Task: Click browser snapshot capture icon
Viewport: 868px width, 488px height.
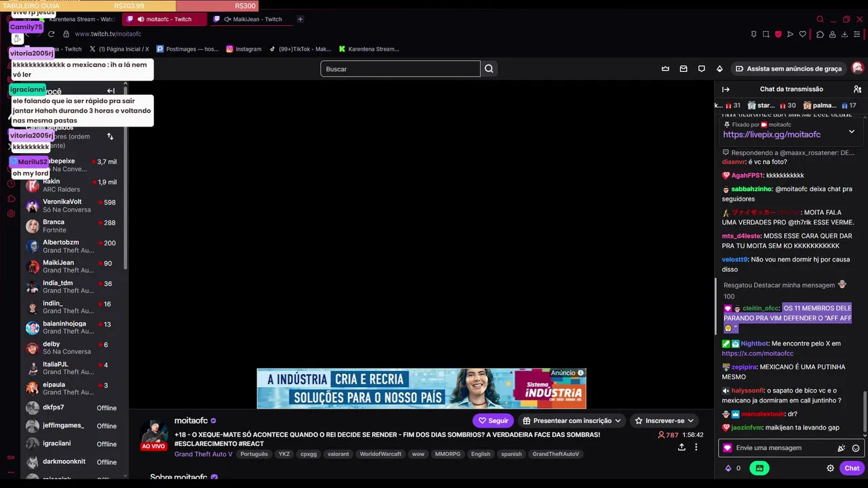Action: click(x=766, y=34)
